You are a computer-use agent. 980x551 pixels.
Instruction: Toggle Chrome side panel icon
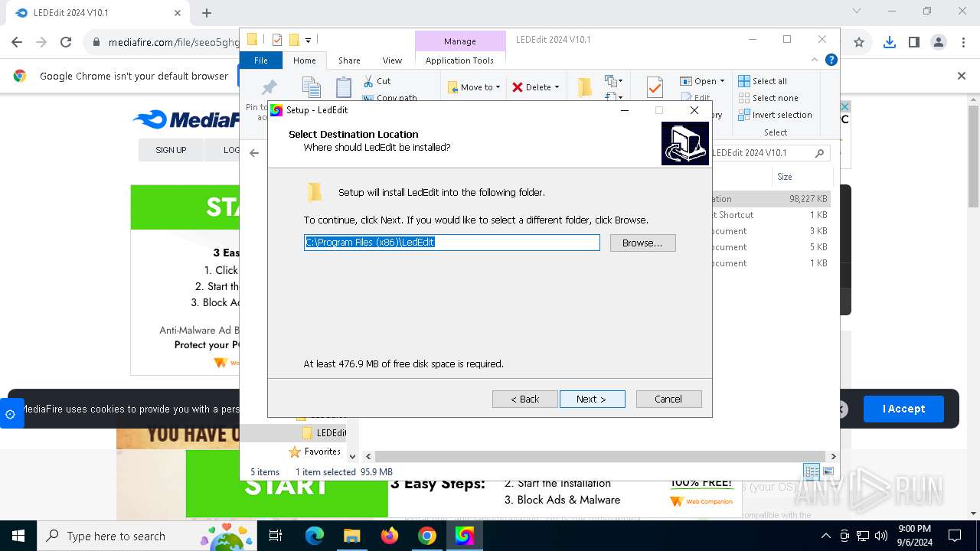[914, 43]
